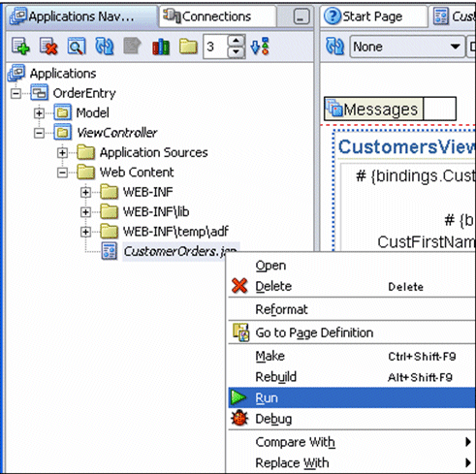Increase the folder level spinner
This screenshot has width=476, height=474.
237,41
